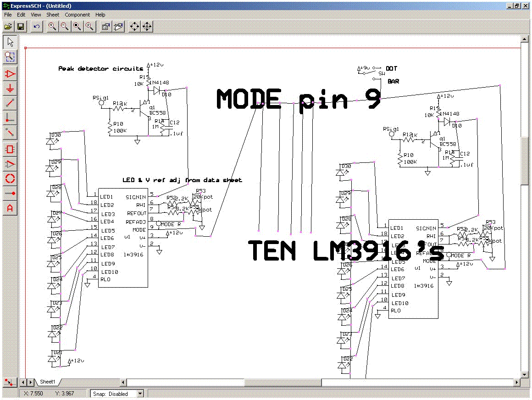The width and height of the screenshot is (532, 400).
Task: Select the "DOT" switch label
Action: tap(392, 68)
